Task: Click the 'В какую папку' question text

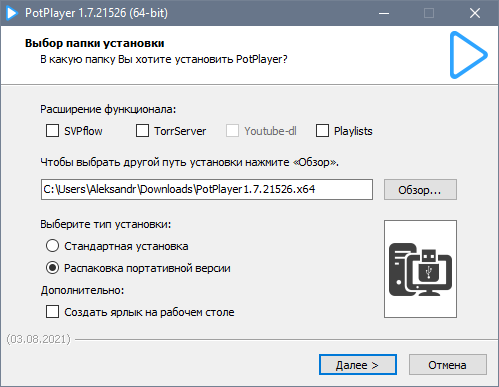Action: 164,59
